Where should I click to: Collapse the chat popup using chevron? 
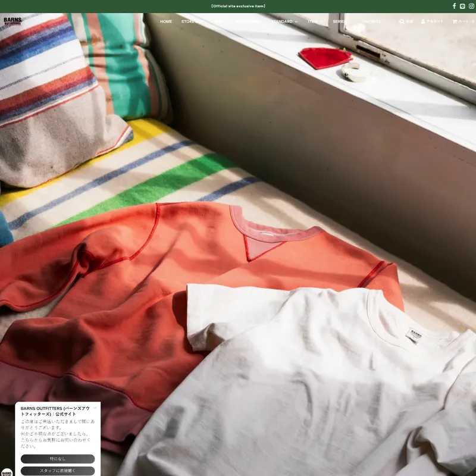click(x=95, y=408)
